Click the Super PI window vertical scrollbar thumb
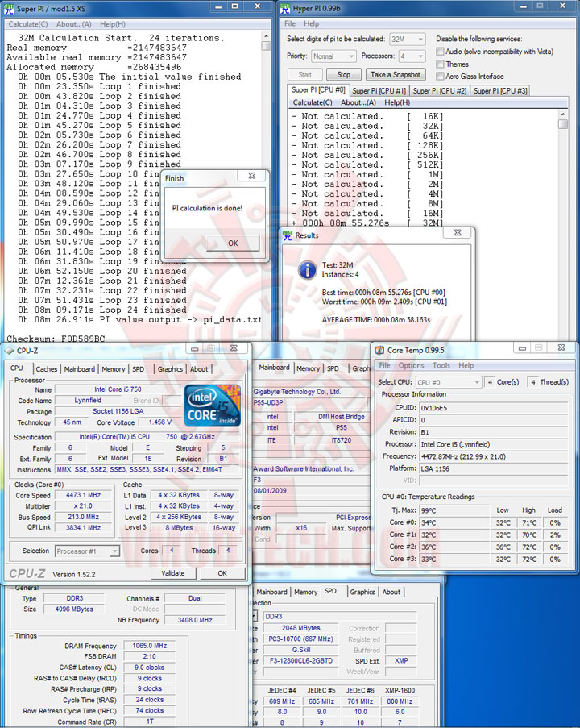 click(266, 45)
